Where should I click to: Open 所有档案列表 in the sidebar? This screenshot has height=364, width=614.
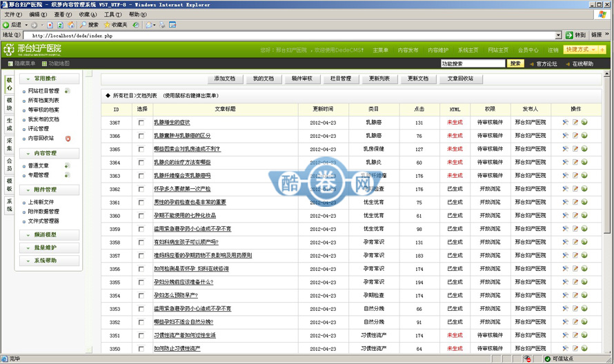pos(43,101)
